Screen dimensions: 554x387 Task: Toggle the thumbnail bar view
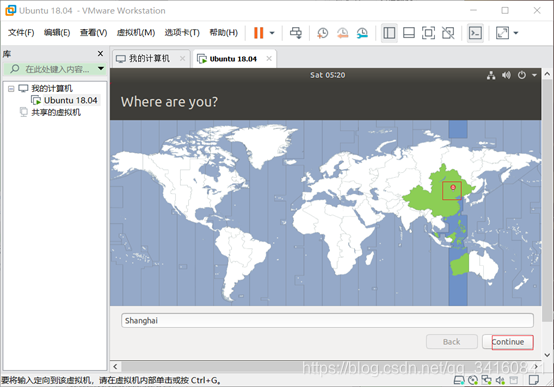tap(409, 33)
